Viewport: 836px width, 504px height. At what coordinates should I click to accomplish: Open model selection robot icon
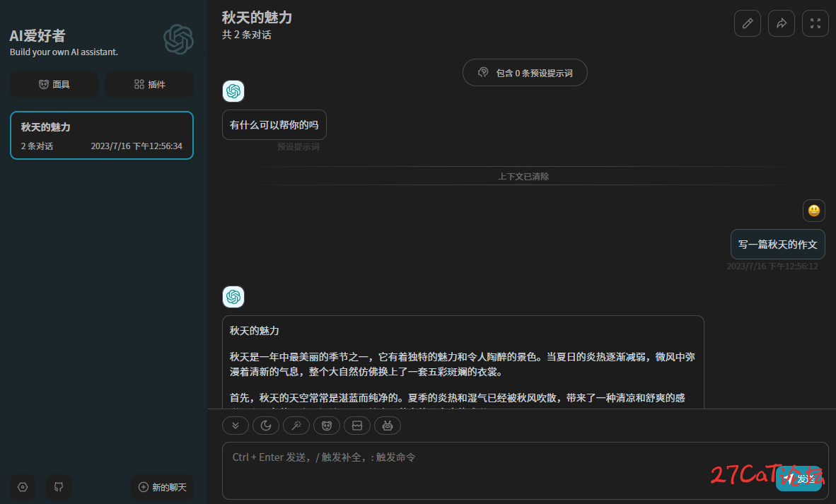388,425
